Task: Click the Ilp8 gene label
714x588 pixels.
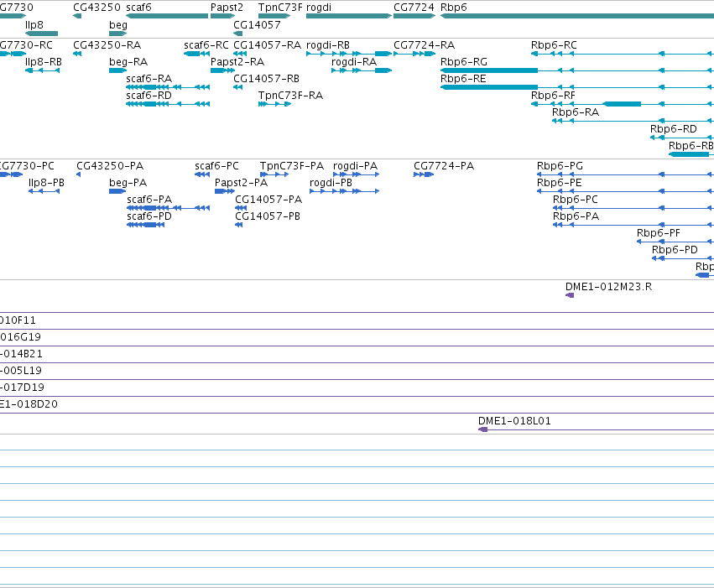Action: coord(34,24)
